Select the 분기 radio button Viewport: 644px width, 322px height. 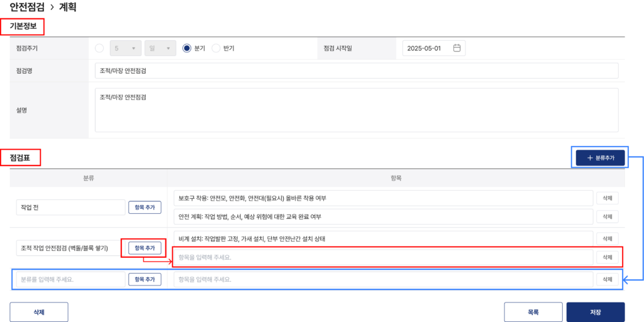pyautogui.click(x=187, y=48)
